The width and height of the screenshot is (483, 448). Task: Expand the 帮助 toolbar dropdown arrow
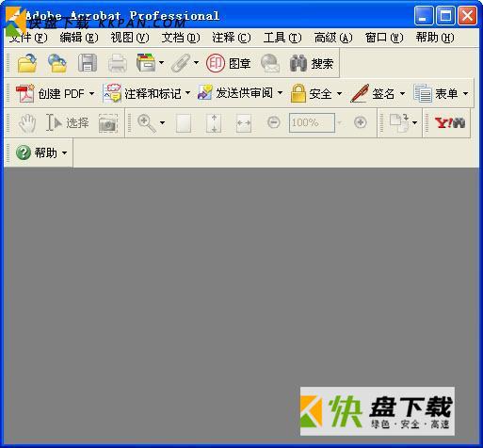click(x=64, y=153)
